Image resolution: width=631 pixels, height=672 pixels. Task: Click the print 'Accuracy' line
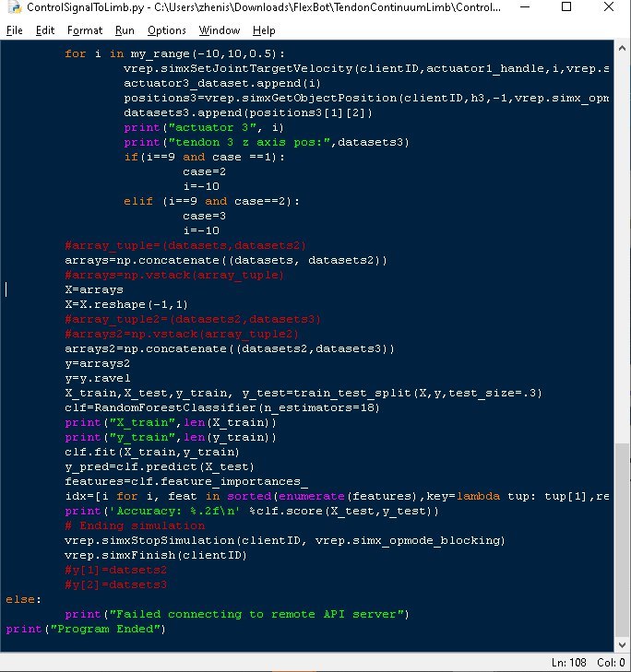pos(252,511)
